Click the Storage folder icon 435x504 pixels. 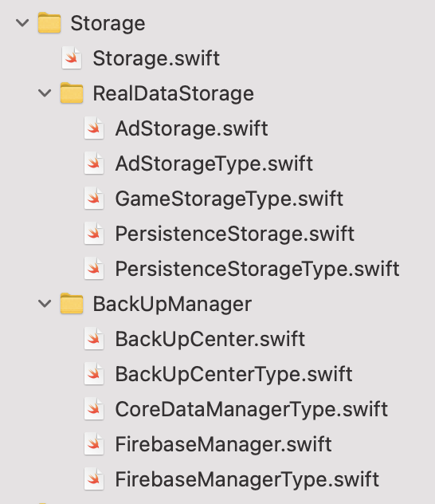pos(49,23)
